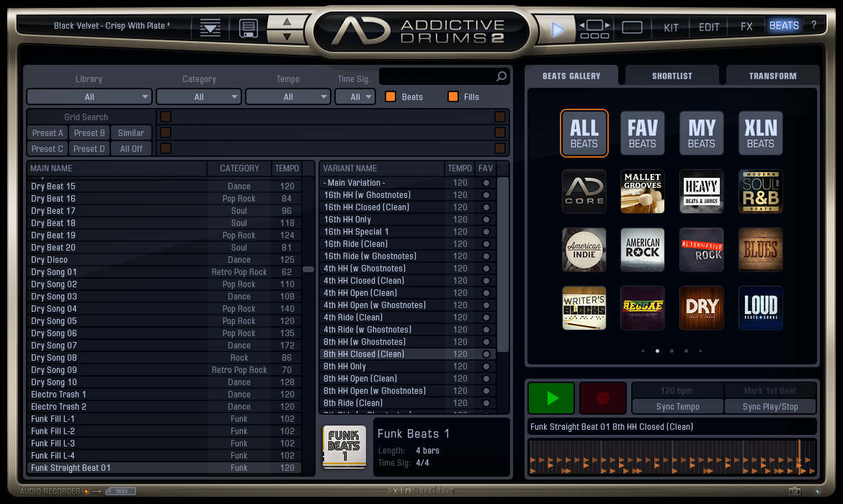Screen dimensions: 843x504
Task: Open the Loud Beats & Songs pack
Action: pos(760,308)
